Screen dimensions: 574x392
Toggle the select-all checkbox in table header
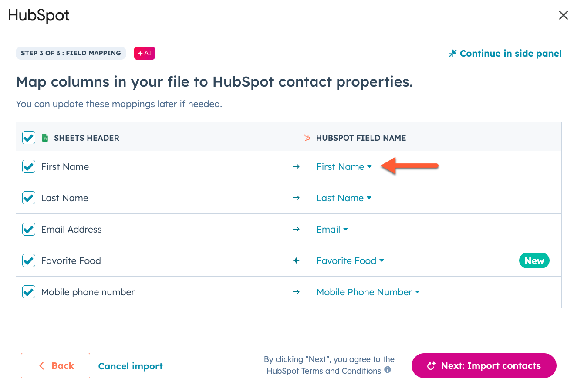[28, 137]
